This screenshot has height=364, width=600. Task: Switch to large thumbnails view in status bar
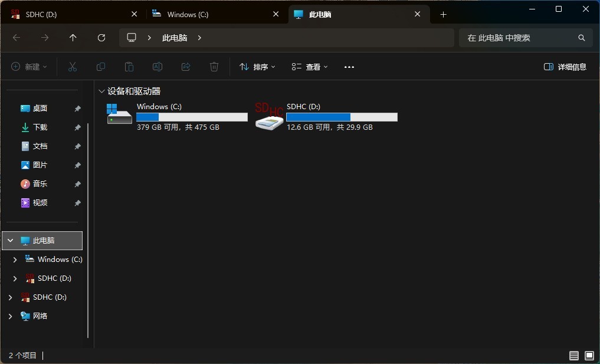[x=588, y=356]
